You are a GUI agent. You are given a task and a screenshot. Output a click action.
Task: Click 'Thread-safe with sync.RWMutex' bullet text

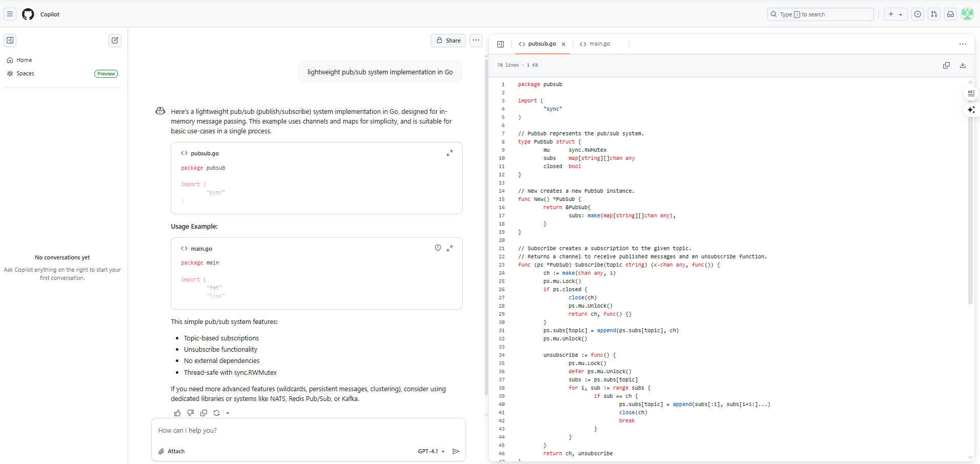[230, 373]
